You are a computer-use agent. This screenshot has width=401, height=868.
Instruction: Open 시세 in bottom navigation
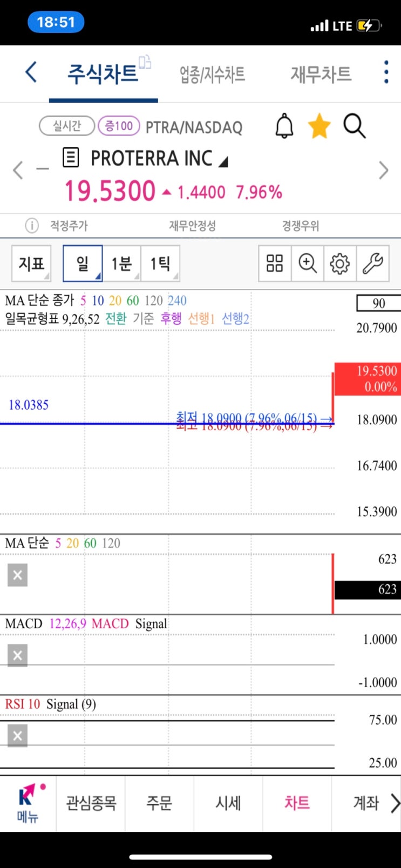pyautogui.click(x=228, y=803)
